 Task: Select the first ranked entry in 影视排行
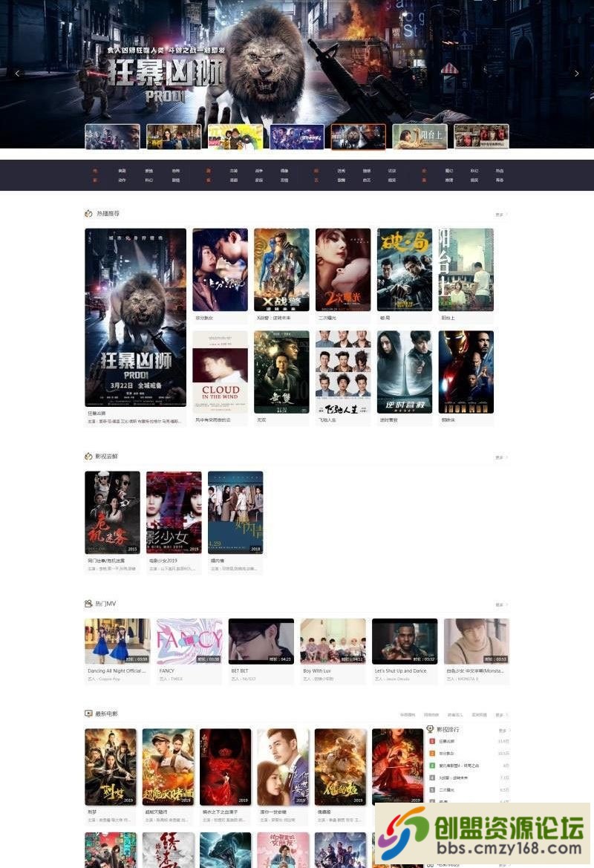coord(469,741)
